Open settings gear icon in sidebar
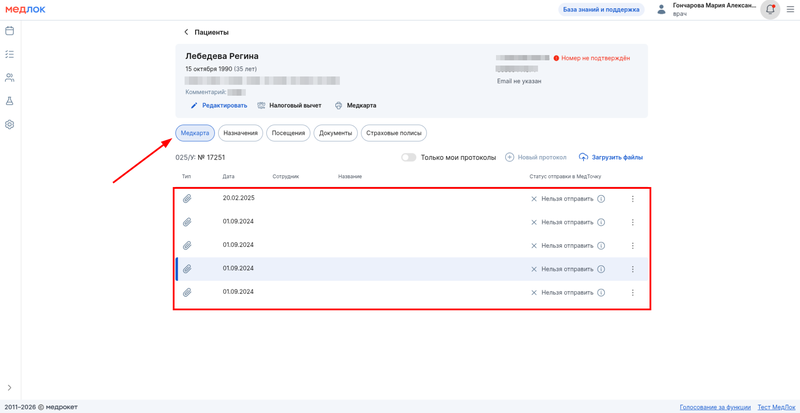 [10, 125]
